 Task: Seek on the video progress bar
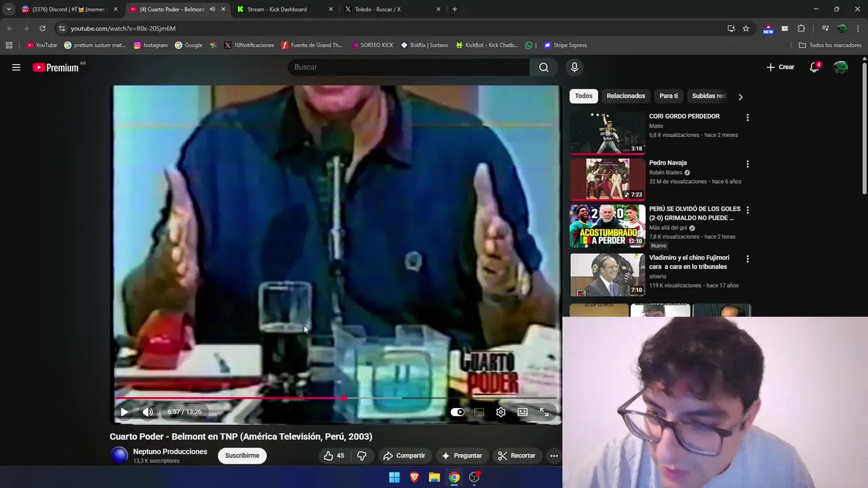click(x=336, y=399)
